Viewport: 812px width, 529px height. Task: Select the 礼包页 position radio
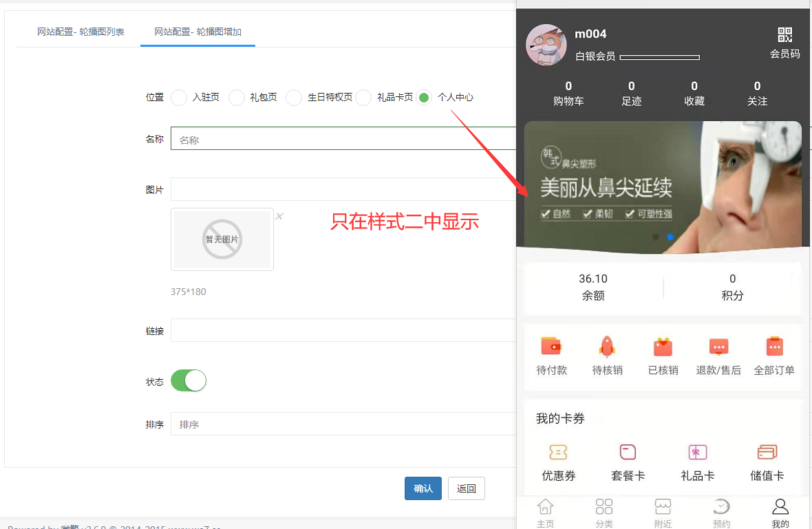pyautogui.click(x=237, y=97)
